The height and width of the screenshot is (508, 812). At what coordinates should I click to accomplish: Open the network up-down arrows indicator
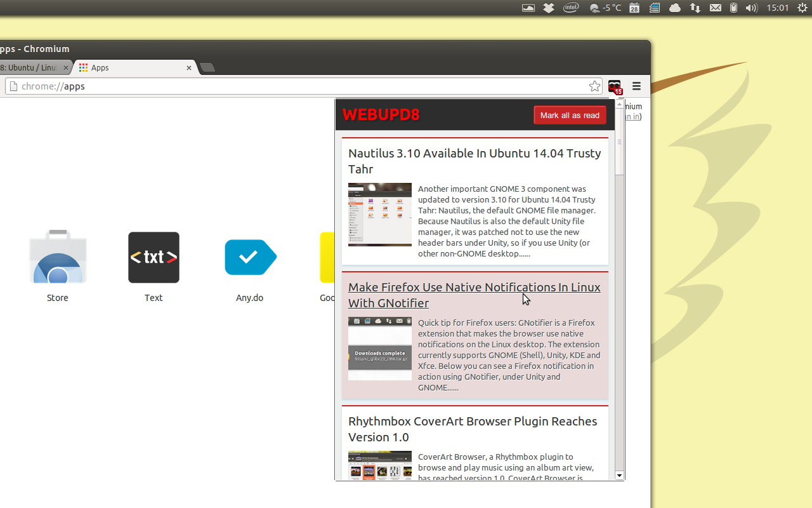pos(695,8)
